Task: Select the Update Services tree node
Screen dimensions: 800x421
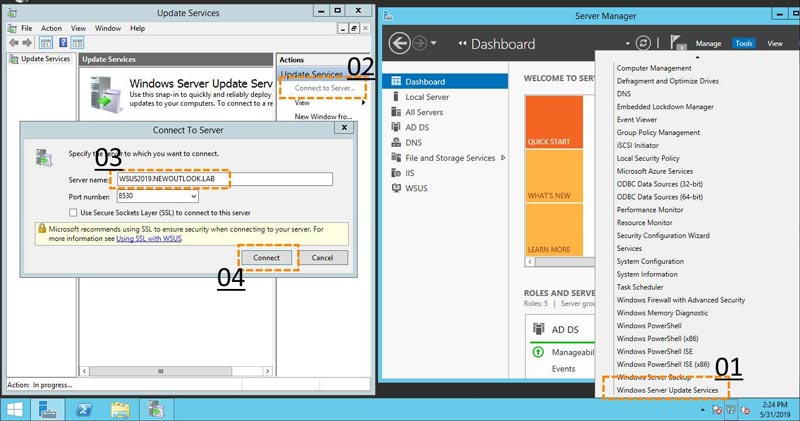Action: [x=40, y=59]
